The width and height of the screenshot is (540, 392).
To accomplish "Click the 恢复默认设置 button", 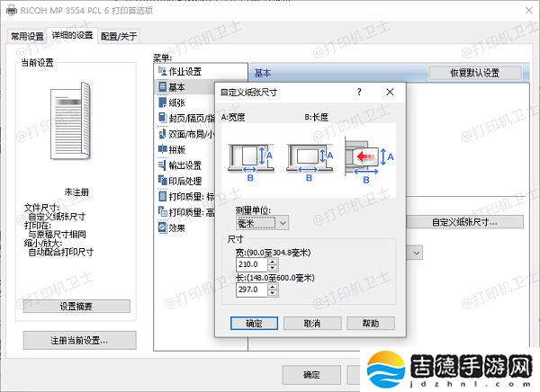I will point(475,73).
